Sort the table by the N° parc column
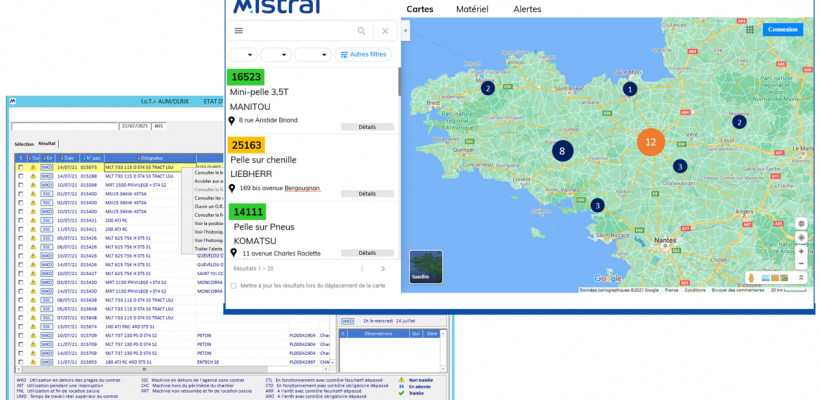 pyautogui.click(x=90, y=158)
